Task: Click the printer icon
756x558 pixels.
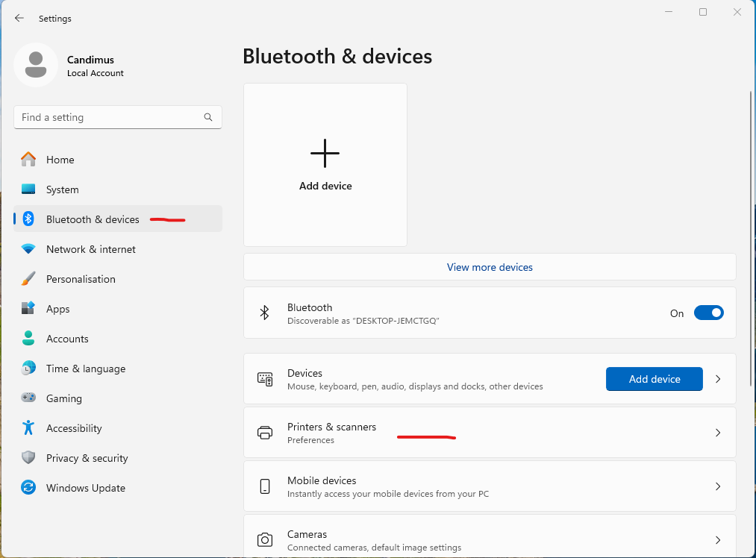Action: [265, 433]
